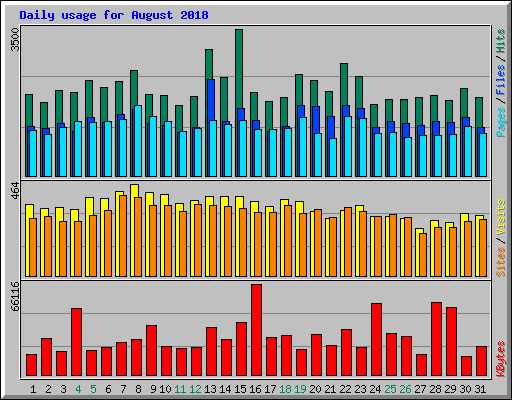
Task: Click weekend day 18 on the date axis
Action: tap(285, 389)
